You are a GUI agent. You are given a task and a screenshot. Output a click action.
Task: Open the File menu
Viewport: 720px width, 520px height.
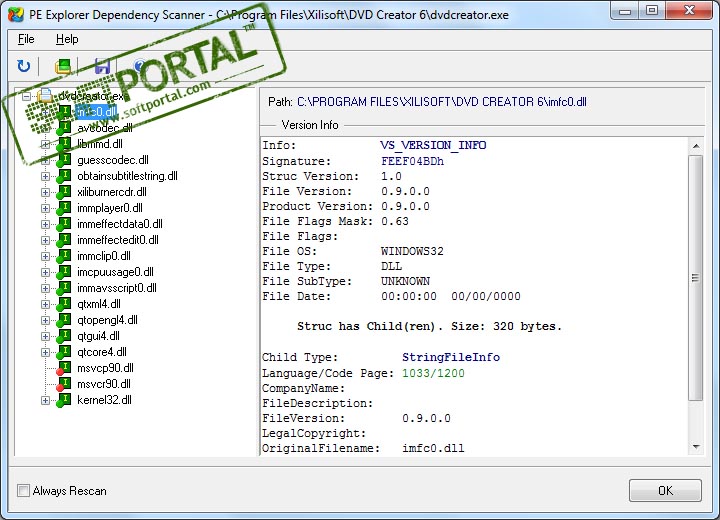26,40
